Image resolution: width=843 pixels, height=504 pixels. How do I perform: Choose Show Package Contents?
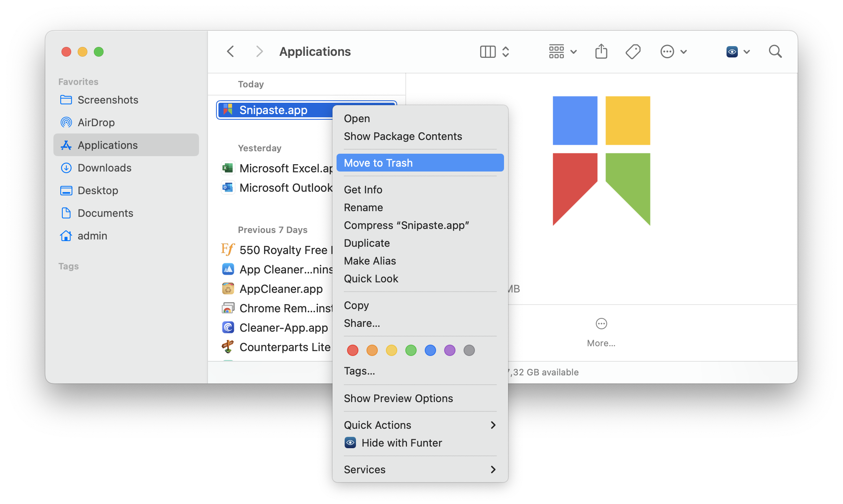coord(420,136)
